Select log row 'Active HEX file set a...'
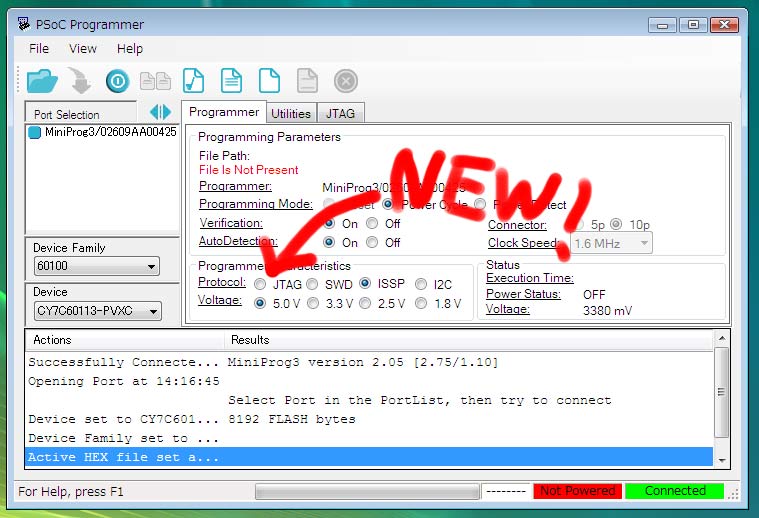This screenshot has height=518, width=759. 369,457
